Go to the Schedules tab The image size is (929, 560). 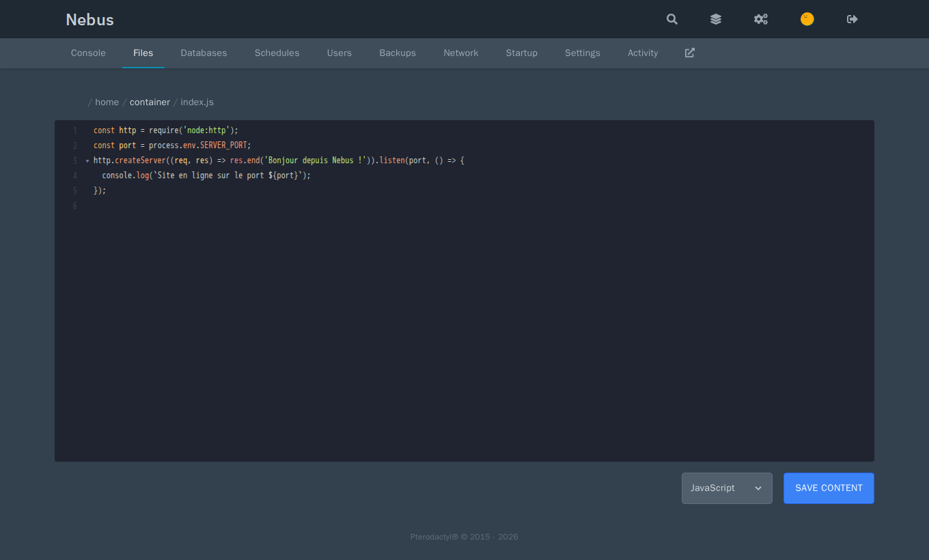point(277,53)
